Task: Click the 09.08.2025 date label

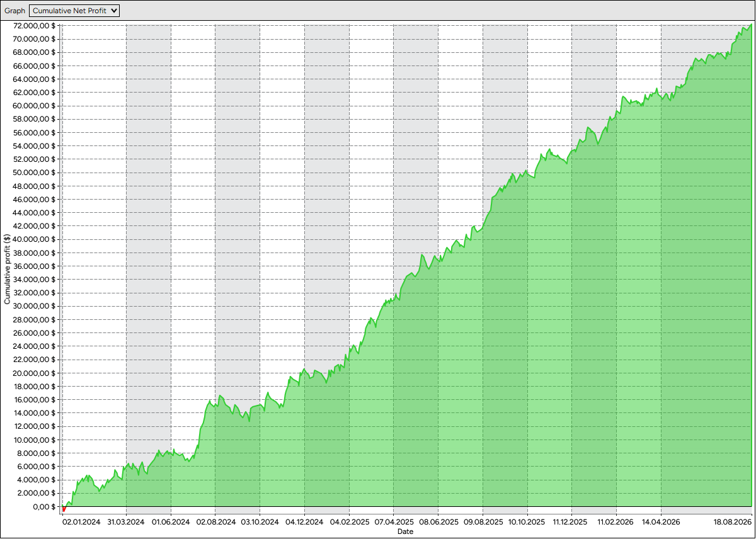Action: pos(483,522)
